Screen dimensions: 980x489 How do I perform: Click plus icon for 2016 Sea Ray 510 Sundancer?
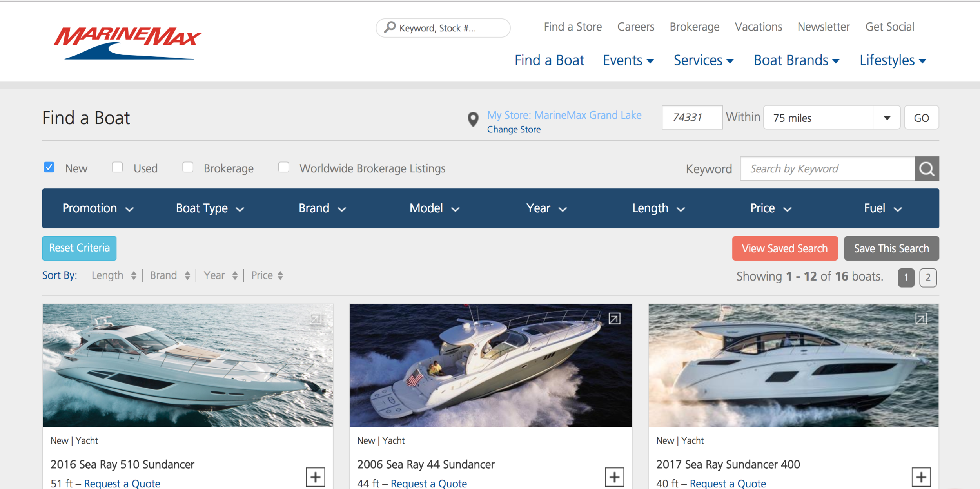(x=316, y=477)
